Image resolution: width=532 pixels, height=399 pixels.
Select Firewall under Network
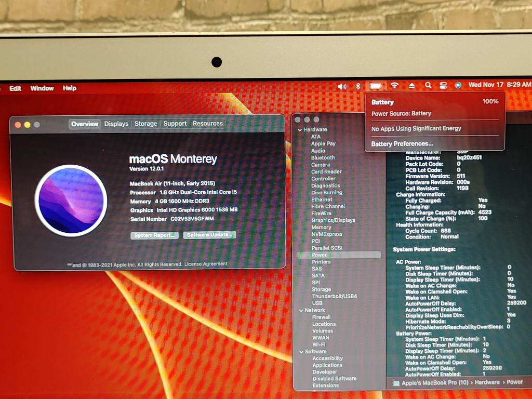[321, 317]
